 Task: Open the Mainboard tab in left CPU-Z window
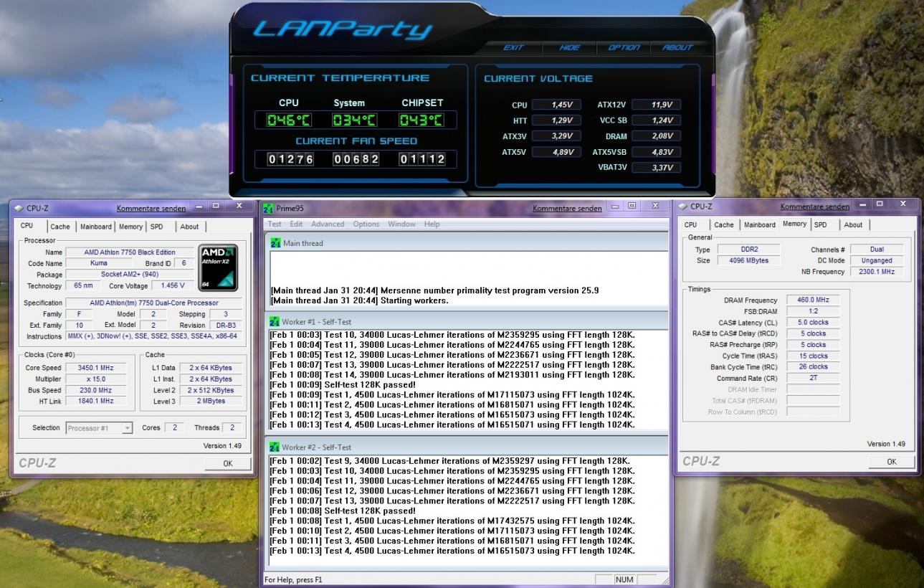95,227
